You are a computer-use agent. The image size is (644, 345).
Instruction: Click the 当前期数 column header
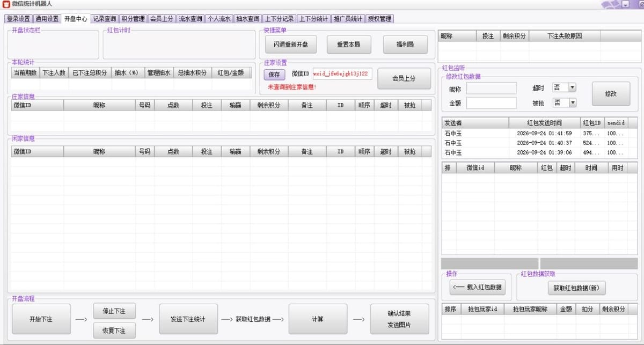[25, 73]
